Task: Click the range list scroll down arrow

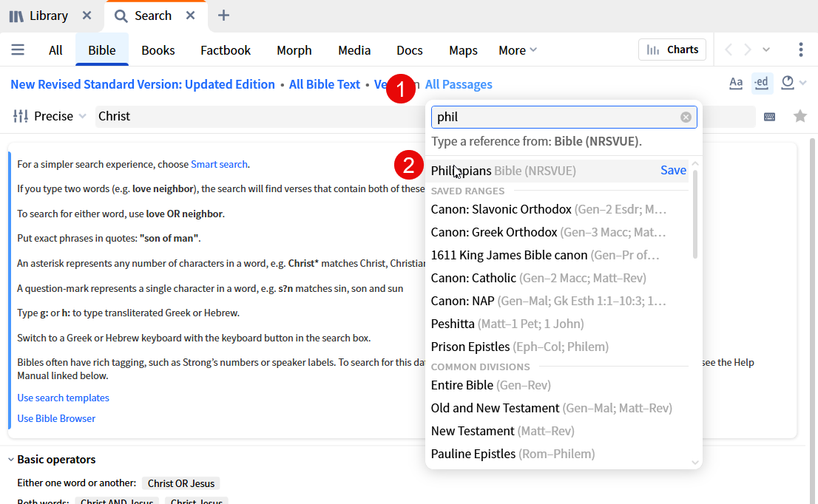Action: (x=695, y=463)
